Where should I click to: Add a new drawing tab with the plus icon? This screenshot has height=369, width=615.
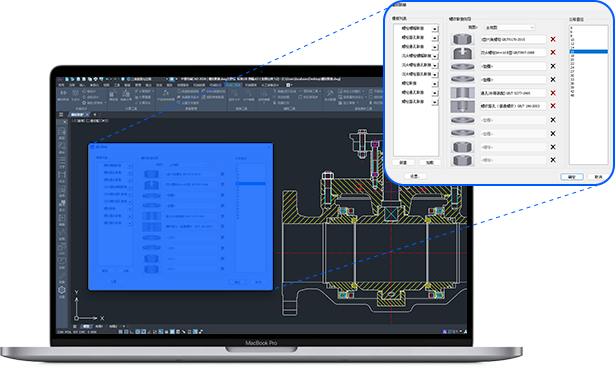(95, 115)
